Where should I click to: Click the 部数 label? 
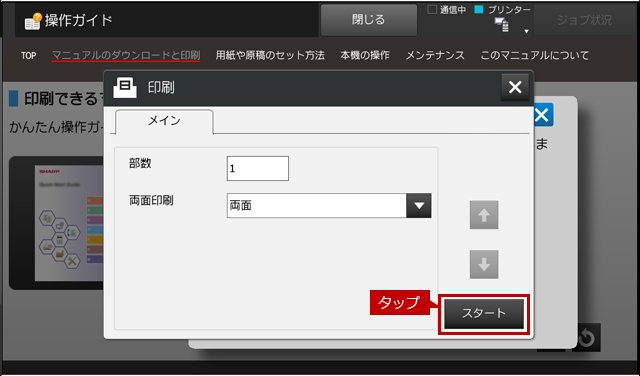coord(140,163)
